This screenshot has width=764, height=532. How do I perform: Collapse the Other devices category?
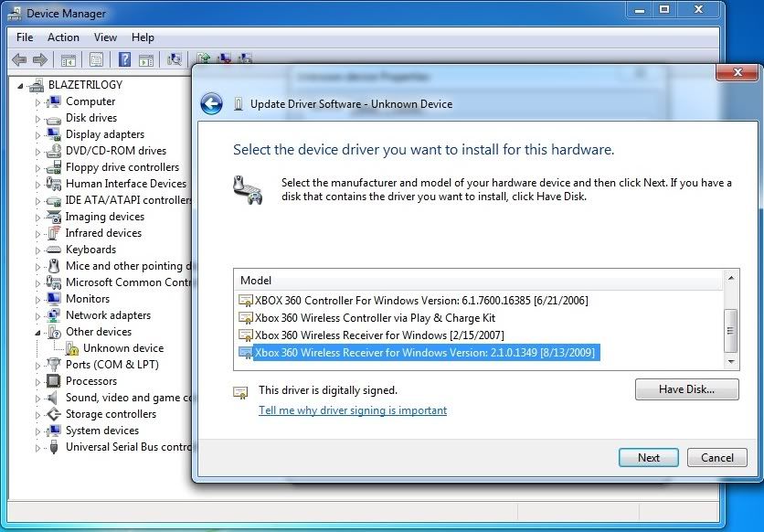37,333
